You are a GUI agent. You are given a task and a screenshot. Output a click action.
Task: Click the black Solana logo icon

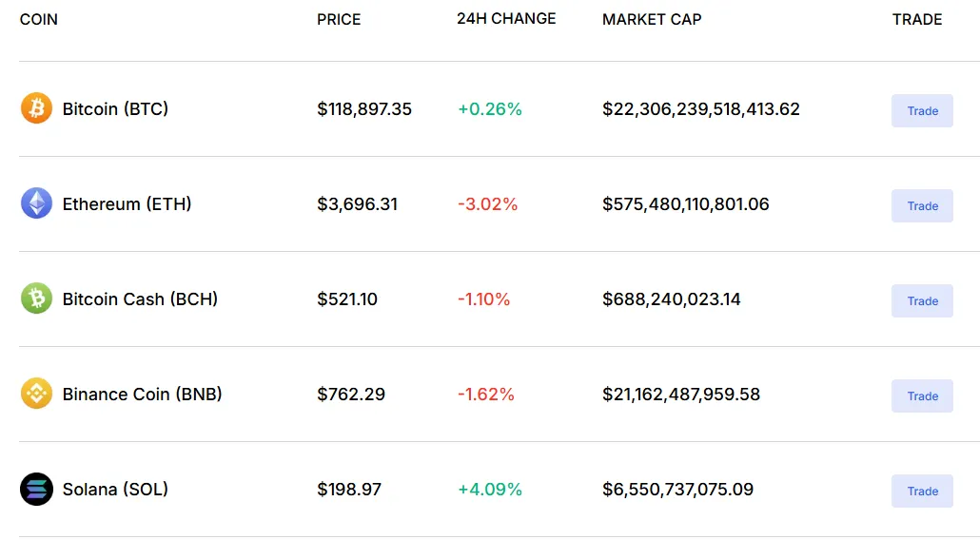tap(36, 489)
